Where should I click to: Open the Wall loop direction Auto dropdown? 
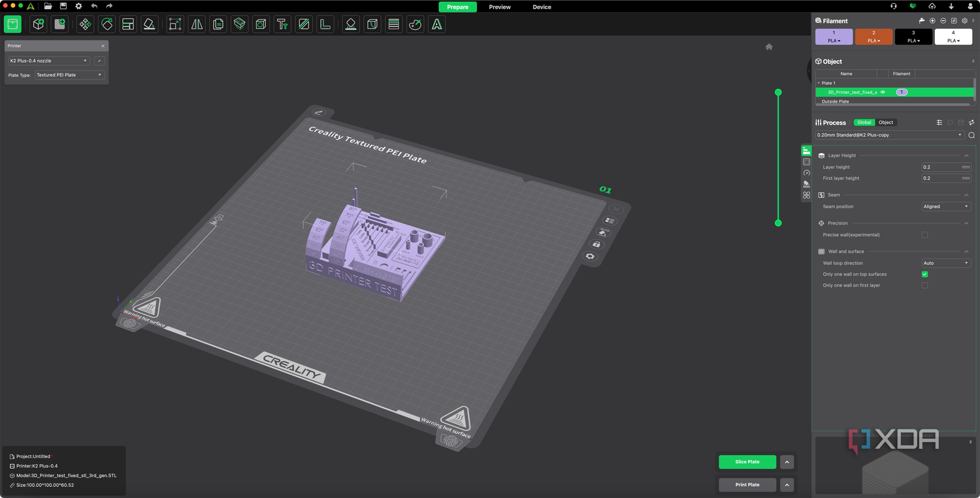click(x=946, y=263)
